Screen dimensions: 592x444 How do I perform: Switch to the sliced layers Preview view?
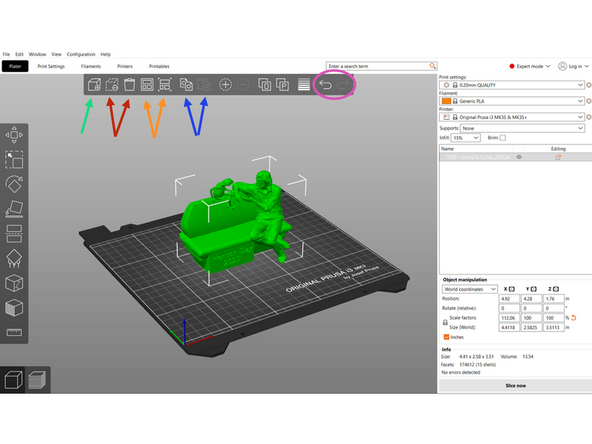[37, 380]
